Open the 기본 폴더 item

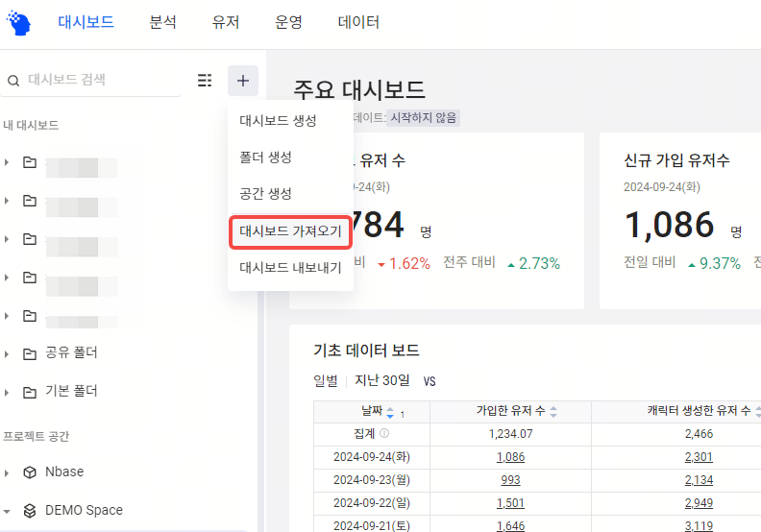coord(71,391)
